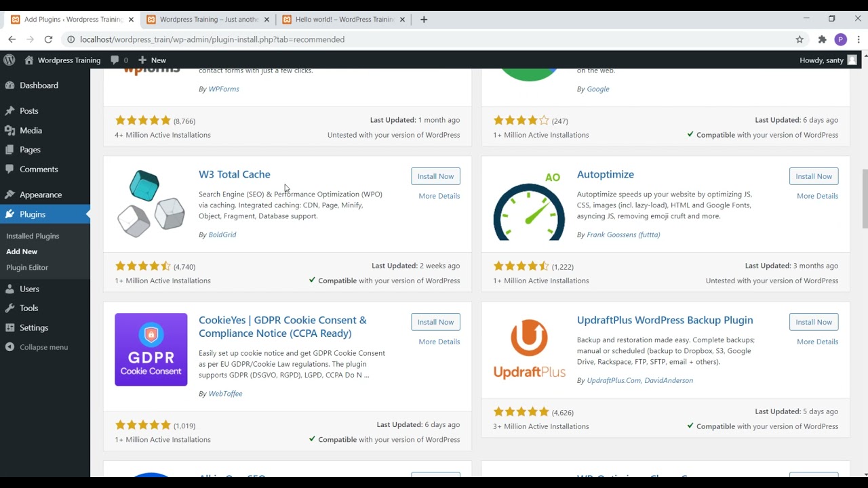View More Details for W3 Total Cache
Viewport: 868px width, 488px height.
click(x=439, y=196)
